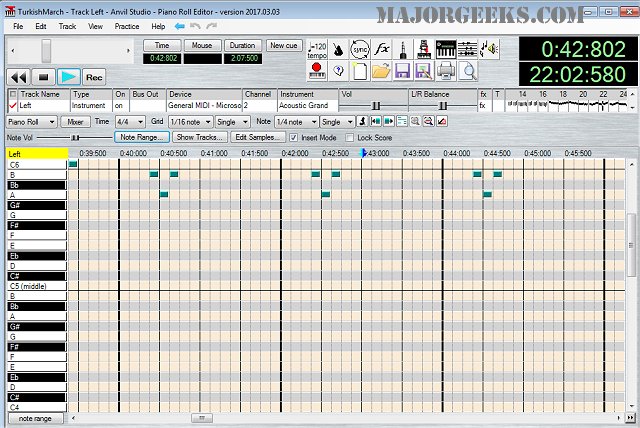Open a file with the folder icon
Screen dimensions: 640x428
point(381,71)
